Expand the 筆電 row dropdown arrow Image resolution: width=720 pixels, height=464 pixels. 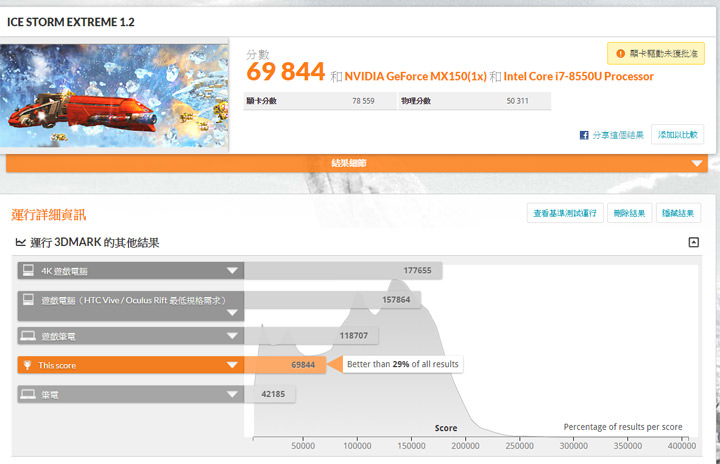point(232,394)
